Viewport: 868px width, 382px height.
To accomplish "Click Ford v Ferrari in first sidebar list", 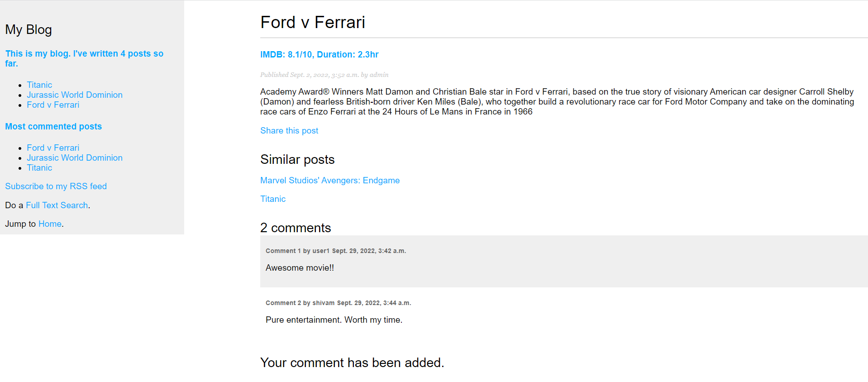I will click(x=52, y=105).
